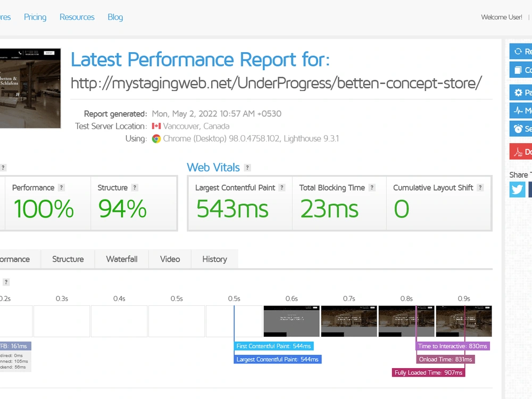The width and height of the screenshot is (532, 399).
Task: Open Page Settings gear icon button
Action: pyautogui.click(x=521, y=92)
